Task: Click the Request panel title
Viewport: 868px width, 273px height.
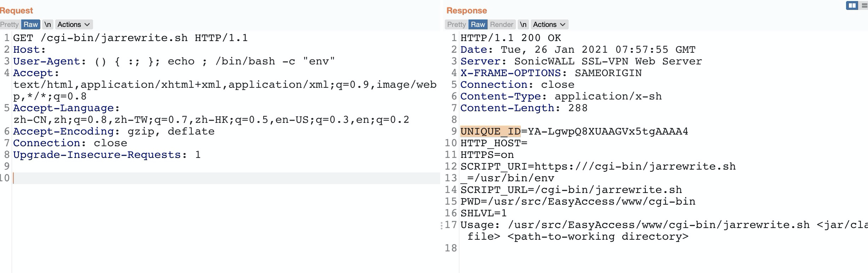Action: pos(16,11)
